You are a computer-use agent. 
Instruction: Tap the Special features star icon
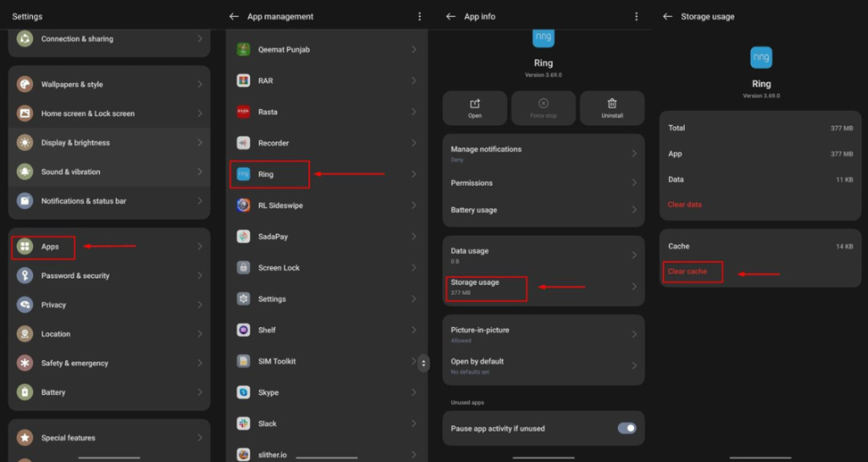(25, 437)
